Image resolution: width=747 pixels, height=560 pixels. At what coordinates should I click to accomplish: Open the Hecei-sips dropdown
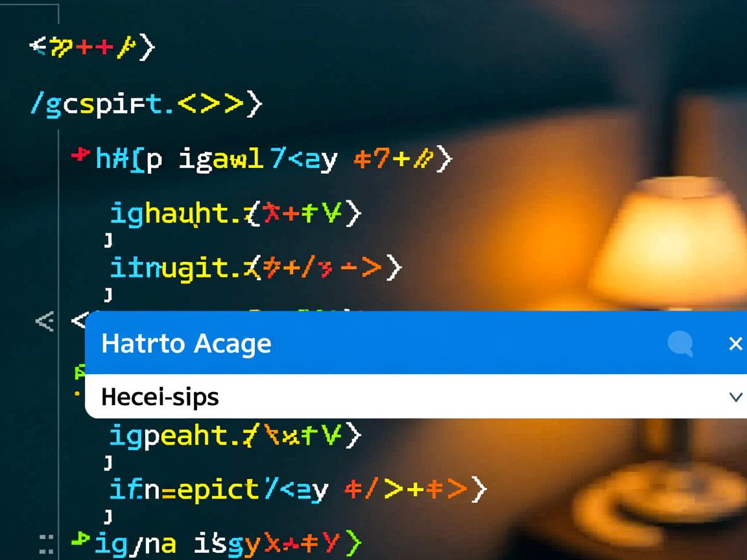point(737,397)
